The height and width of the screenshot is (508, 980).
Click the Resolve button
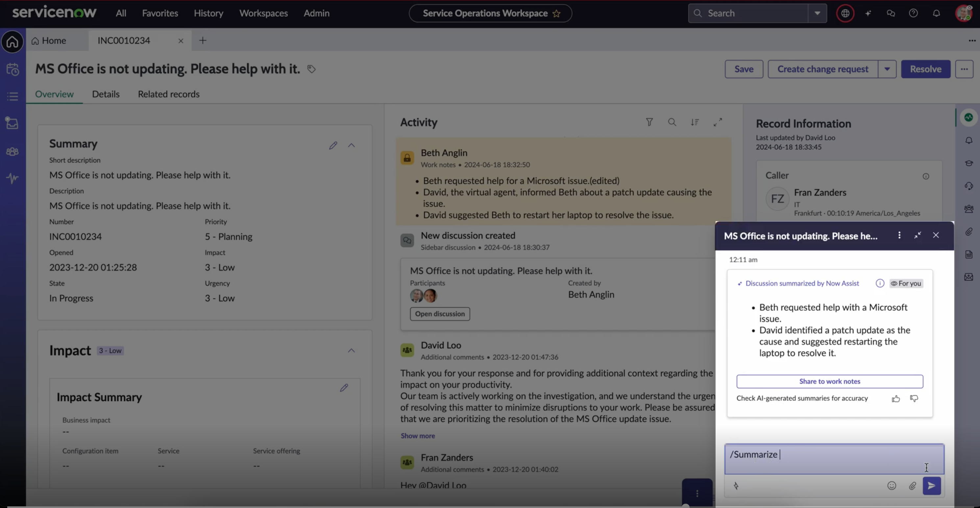coord(926,69)
